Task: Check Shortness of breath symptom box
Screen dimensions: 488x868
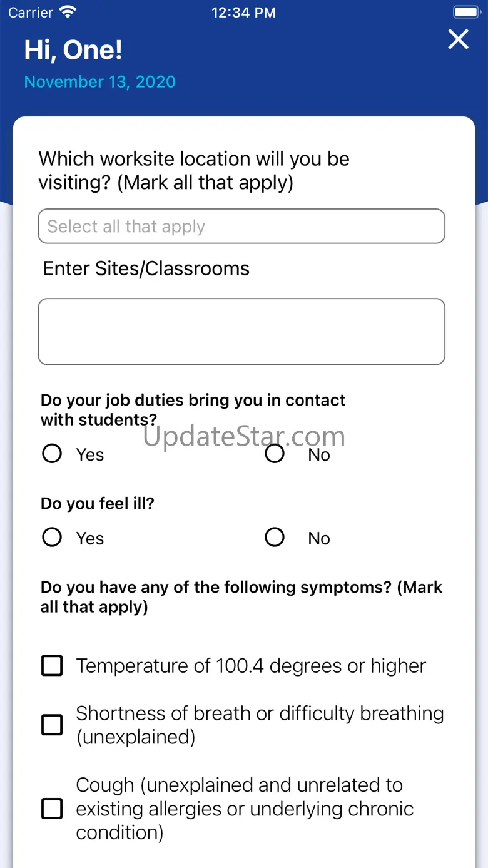Action: click(x=52, y=725)
